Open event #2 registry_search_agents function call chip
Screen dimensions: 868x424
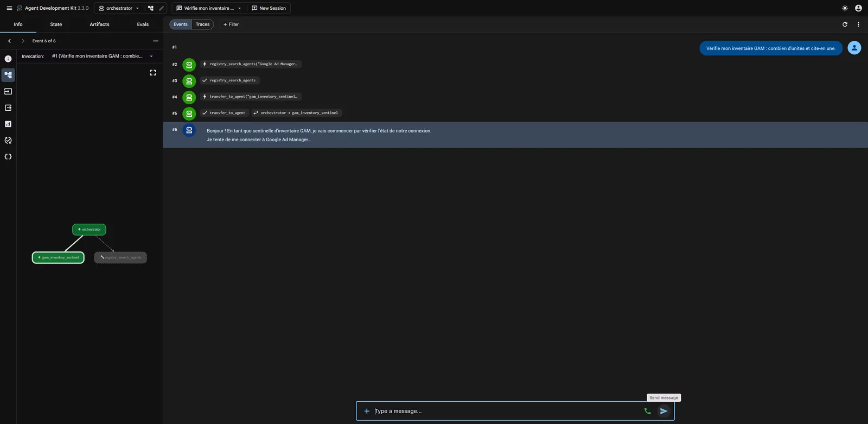pos(251,64)
